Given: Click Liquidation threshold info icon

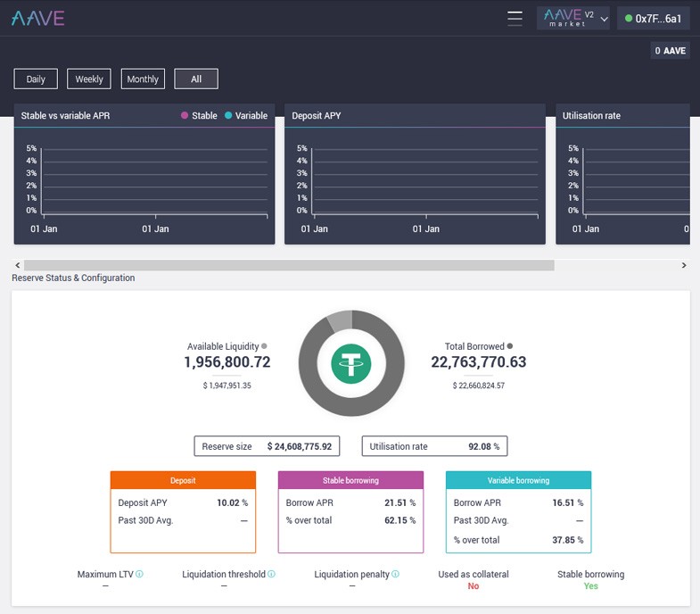Looking at the screenshot, I should [271, 574].
